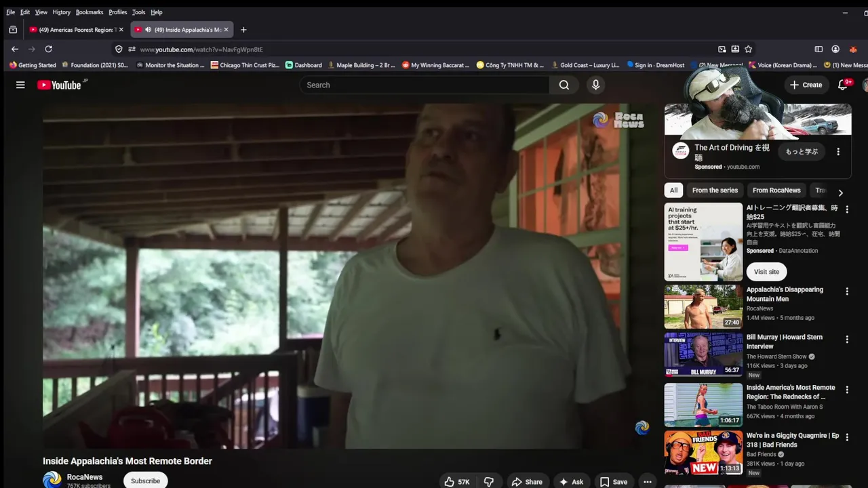Open the View menu
Screen dimensions: 868x488
[x=41, y=12]
